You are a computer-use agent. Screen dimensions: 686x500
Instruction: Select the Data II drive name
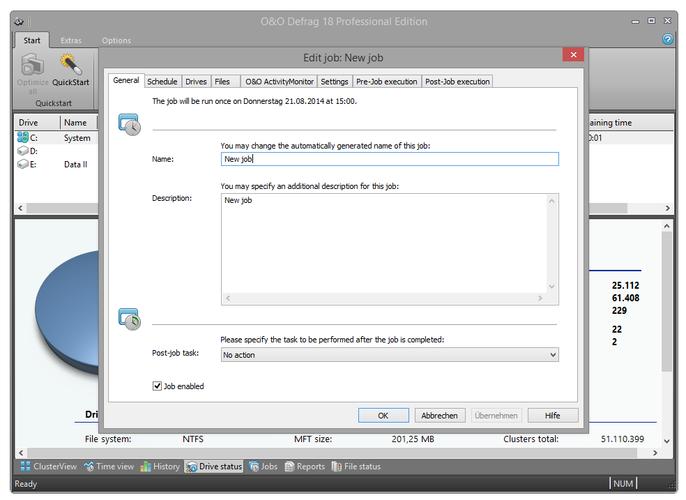76,164
